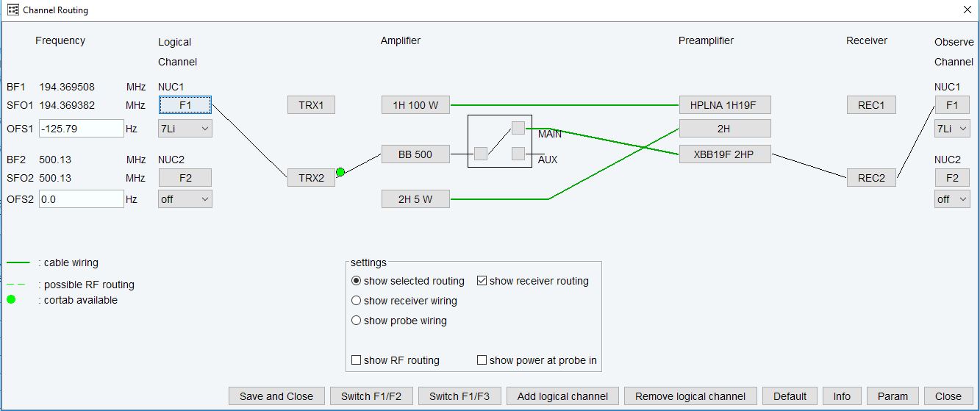This screenshot has height=411, width=980.
Task: Click the AUX switch box square
Action: (518, 154)
